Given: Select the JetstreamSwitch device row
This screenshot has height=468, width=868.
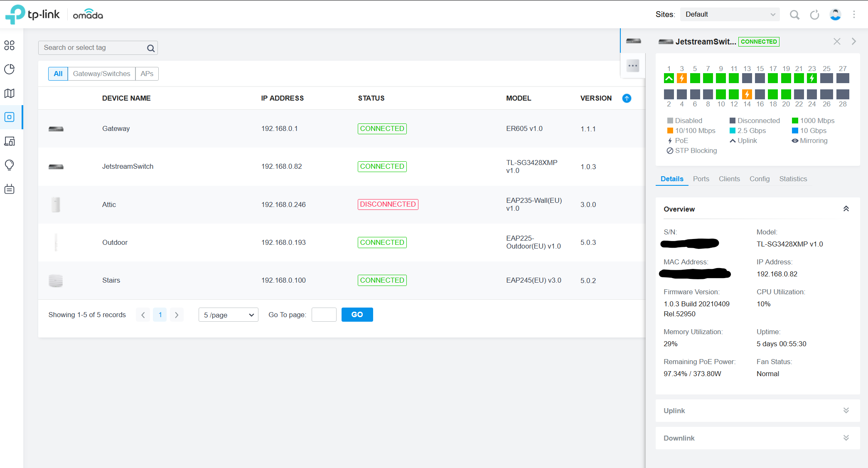Looking at the screenshot, I should pos(342,167).
